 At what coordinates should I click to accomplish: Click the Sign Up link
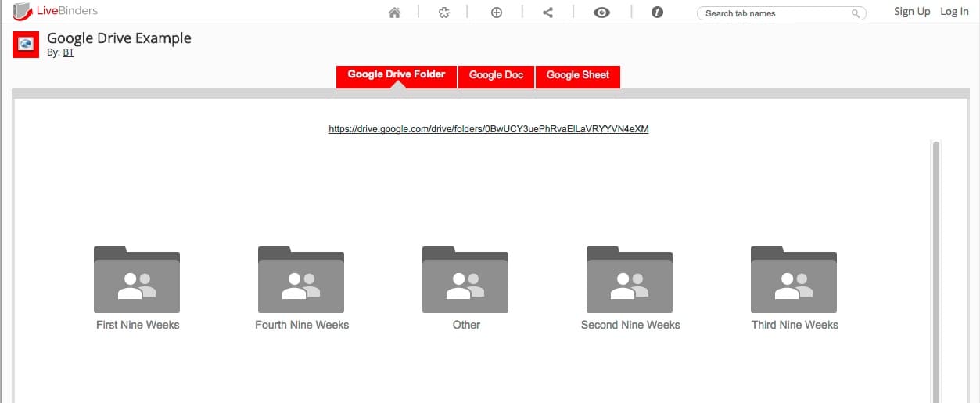(912, 12)
